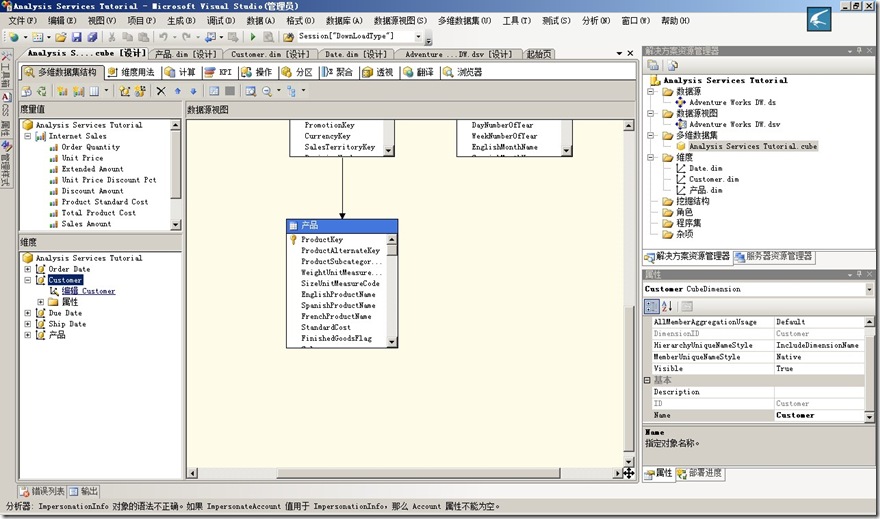Screen dimensions: 880x519
Task: Open the Session["DownLoadType"] combo box dropdown
Action: (x=418, y=36)
